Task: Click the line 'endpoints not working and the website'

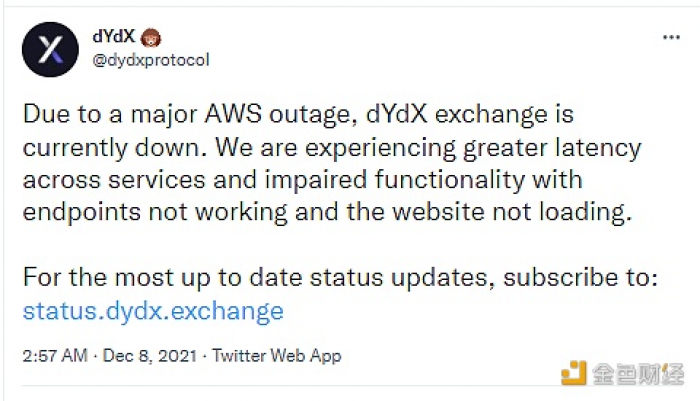Action: click(x=327, y=212)
